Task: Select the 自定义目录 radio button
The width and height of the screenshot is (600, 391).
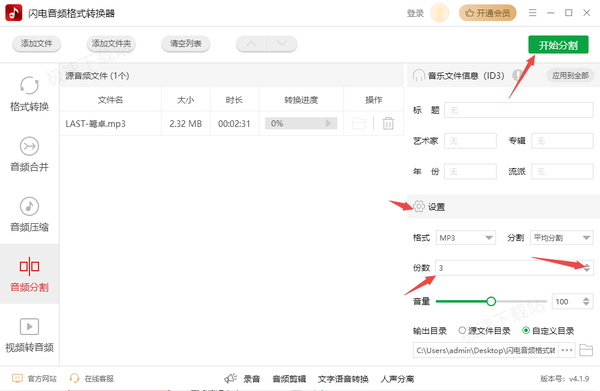Action: [x=526, y=330]
